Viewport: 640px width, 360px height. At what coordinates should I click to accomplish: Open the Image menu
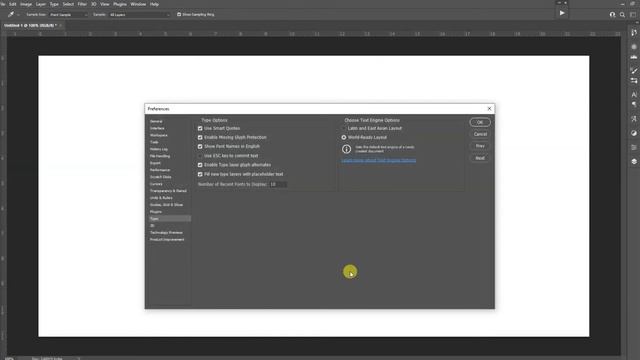coord(26,4)
